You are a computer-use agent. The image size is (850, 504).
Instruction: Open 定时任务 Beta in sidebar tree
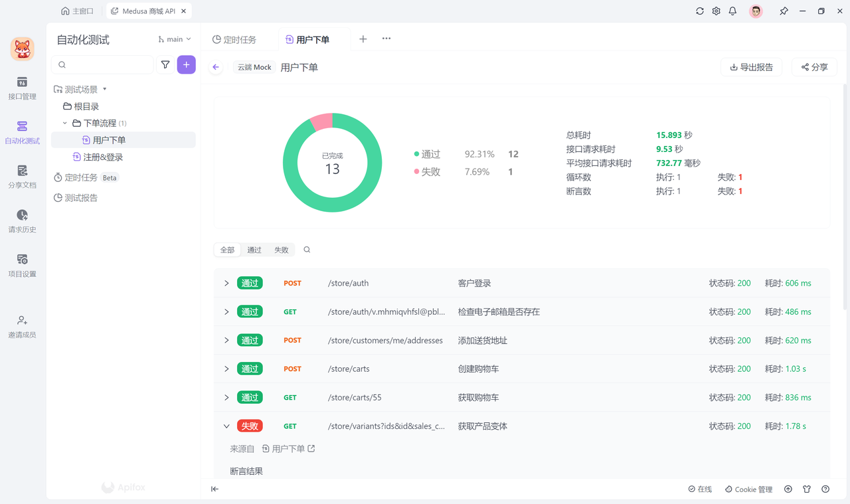coord(86,178)
